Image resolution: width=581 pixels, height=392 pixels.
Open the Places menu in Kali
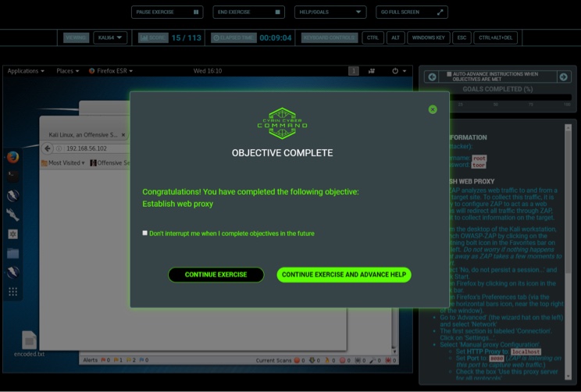tap(67, 71)
